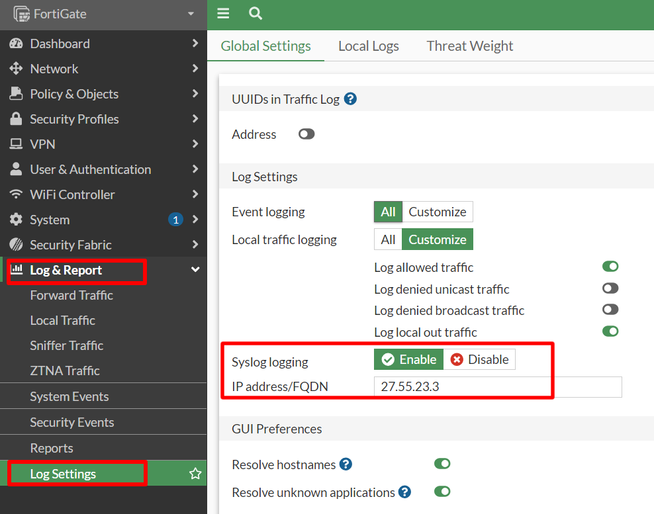Screen dimensions: 654x514
Task: Click the search magnifier icon
Action: click(255, 13)
